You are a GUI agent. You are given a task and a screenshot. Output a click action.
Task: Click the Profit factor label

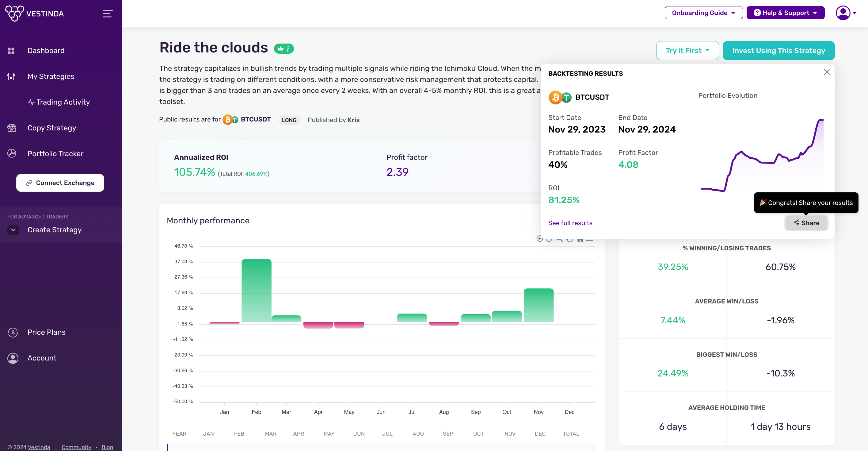407,157
